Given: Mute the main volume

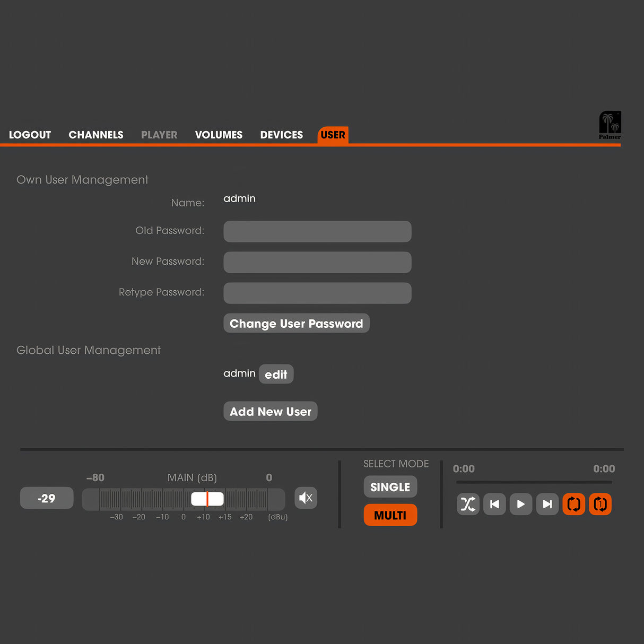Looking at the screenshot, I should click(306, 498).
